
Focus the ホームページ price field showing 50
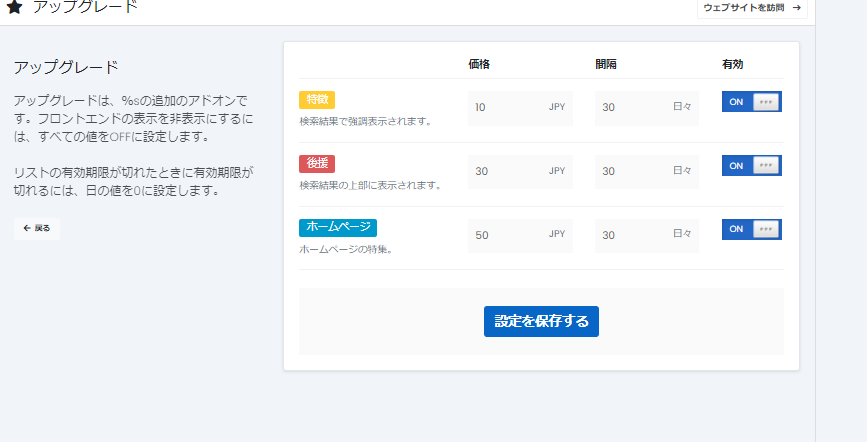[x=505, y=235]
